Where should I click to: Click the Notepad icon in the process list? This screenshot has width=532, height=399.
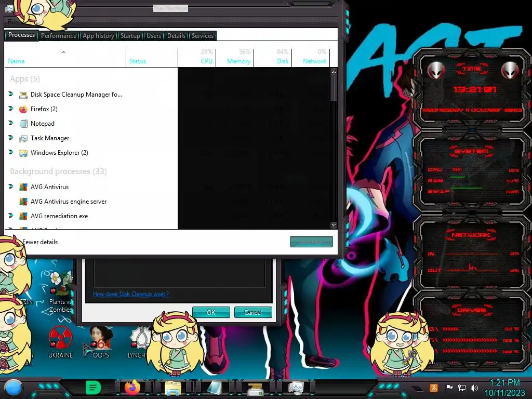[x=23, y=124]
